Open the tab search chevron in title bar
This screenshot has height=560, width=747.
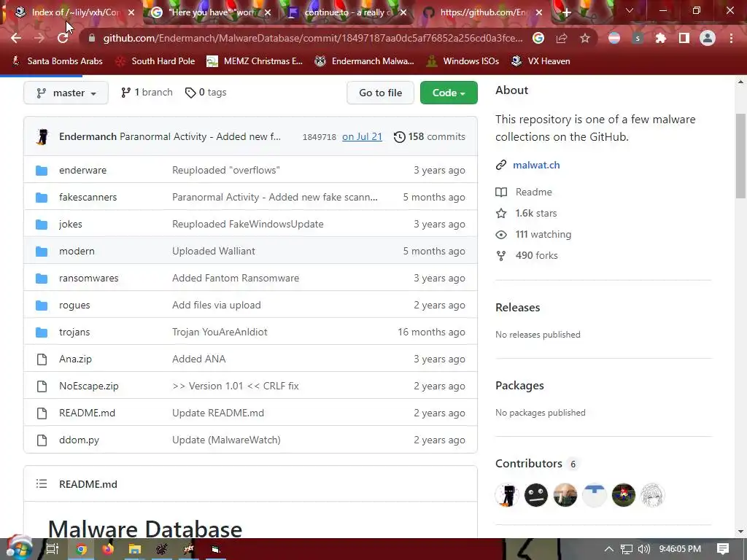click(630, 11)
